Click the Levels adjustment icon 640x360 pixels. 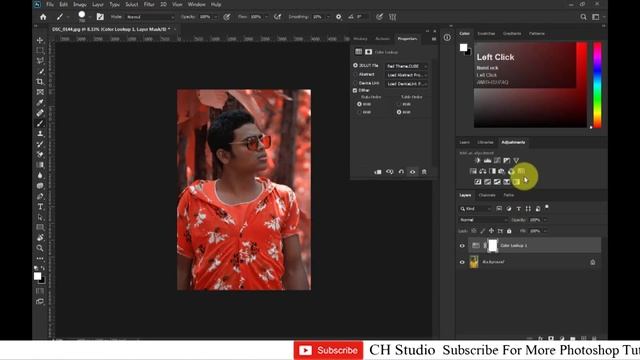coord(487,160)
